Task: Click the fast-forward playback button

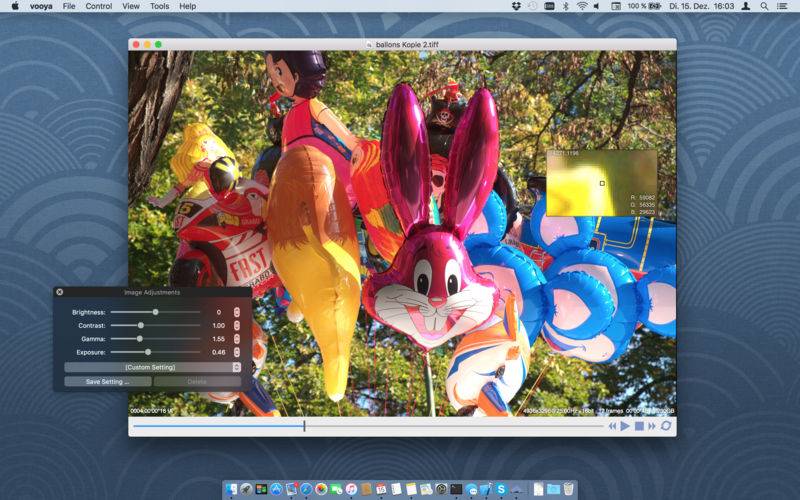Action: point(652,426)
